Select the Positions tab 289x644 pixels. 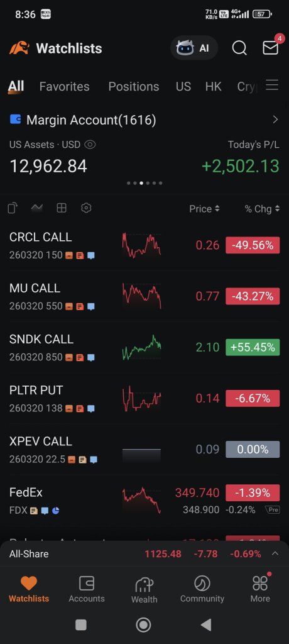coord(134,86)
